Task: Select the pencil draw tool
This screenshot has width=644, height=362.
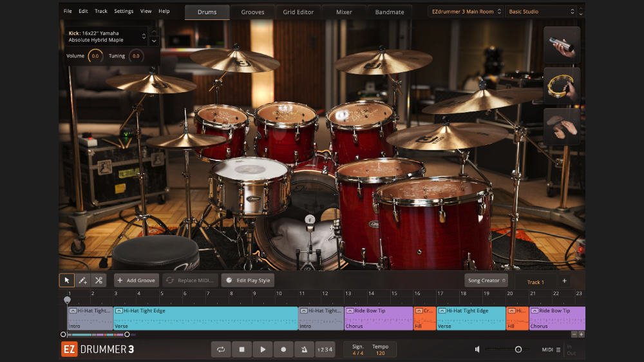Action: tap(82, 280)
